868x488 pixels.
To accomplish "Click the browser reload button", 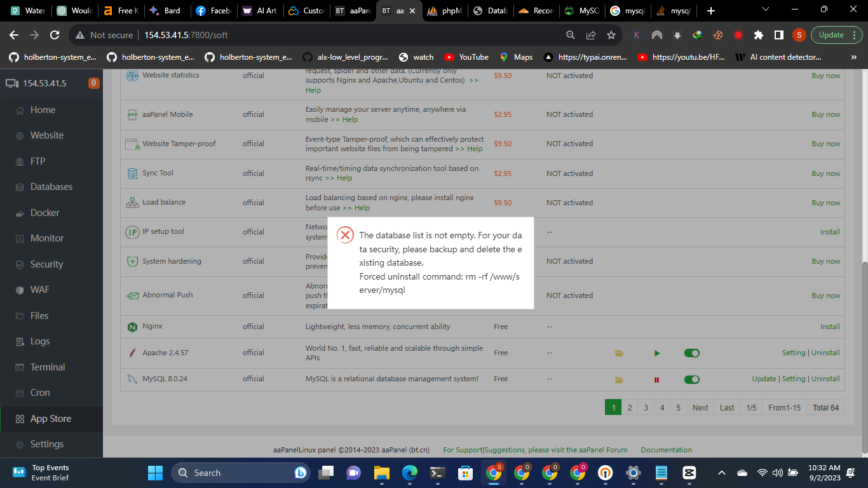I will click(x=55, y=35).
